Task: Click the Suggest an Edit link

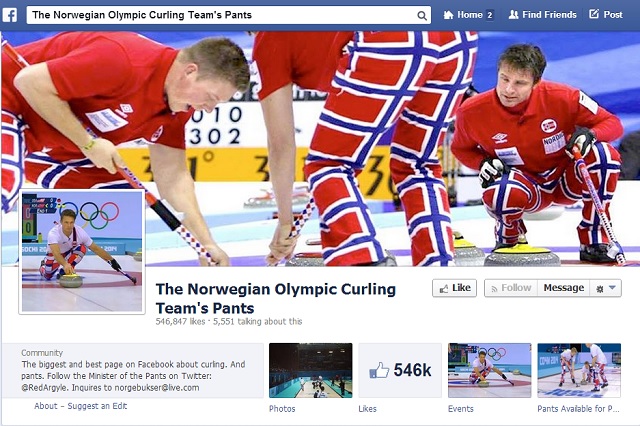Action: pyautogui.click(x=97, y=406)
